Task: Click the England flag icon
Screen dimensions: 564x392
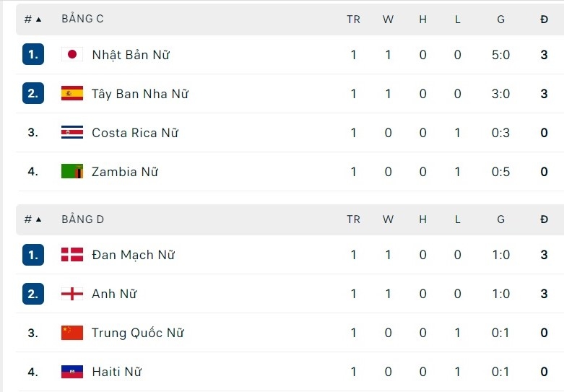Action: [72, 294]
